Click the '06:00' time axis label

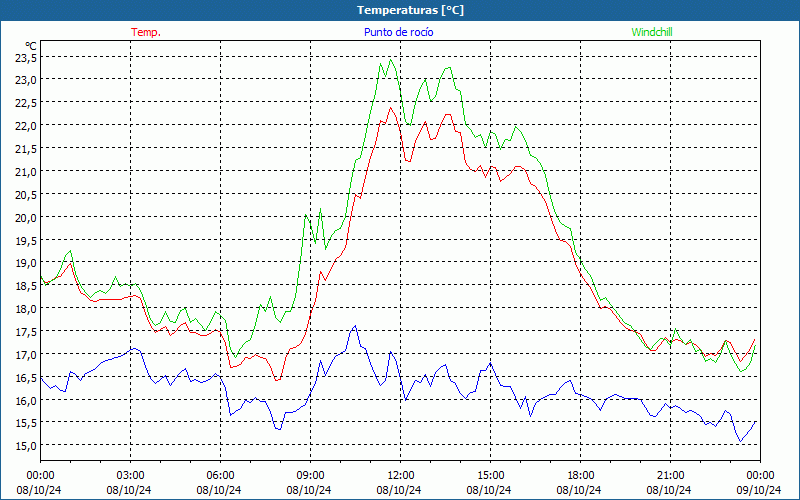click(x=220, y=475)
